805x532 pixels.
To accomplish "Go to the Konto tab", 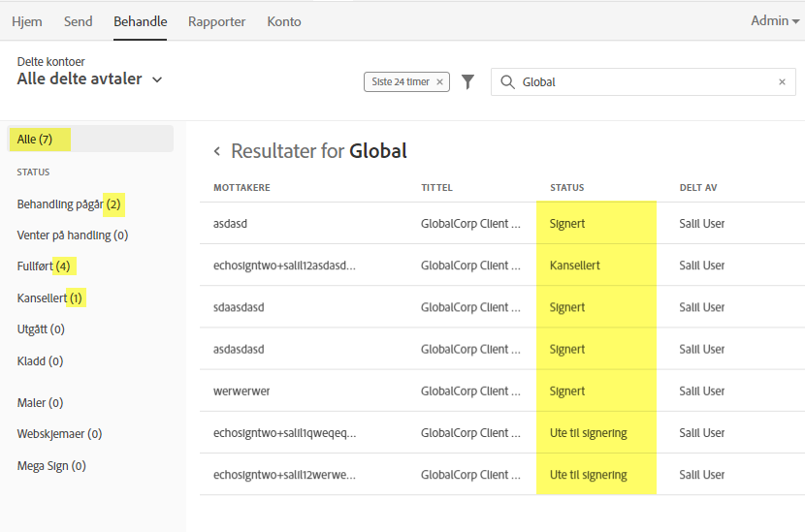I will [284, 21].
